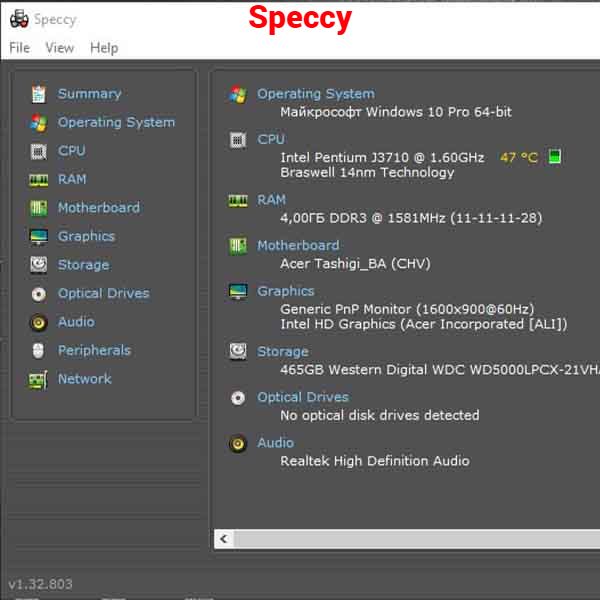Screen dimensions: 600x600
Task: Select Audio in the sidebar list
Action: [x=76, y=322]
